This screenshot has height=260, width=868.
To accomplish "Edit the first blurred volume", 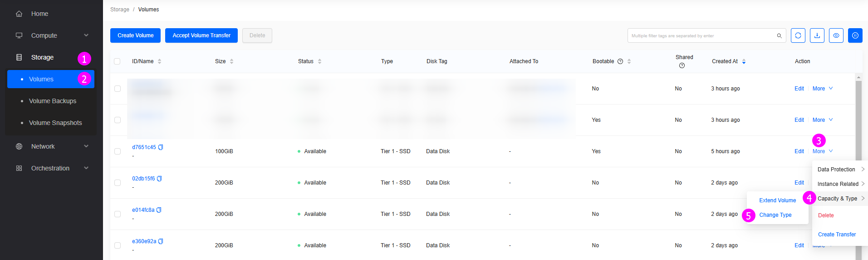I will click(x=799, y=89).
